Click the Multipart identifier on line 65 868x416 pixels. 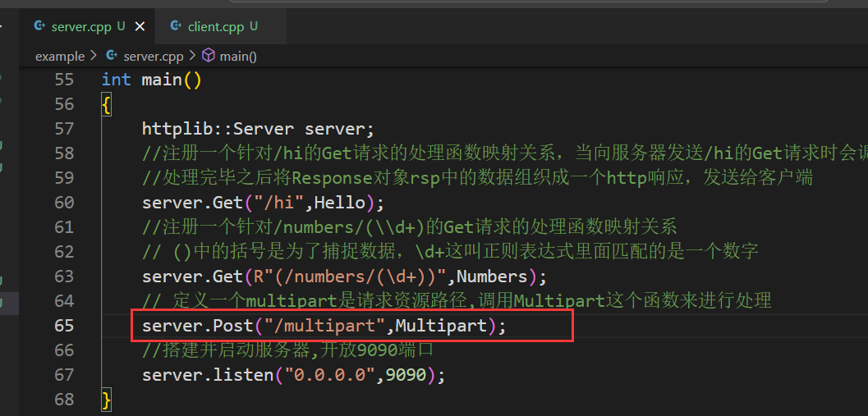pos(441,326)
